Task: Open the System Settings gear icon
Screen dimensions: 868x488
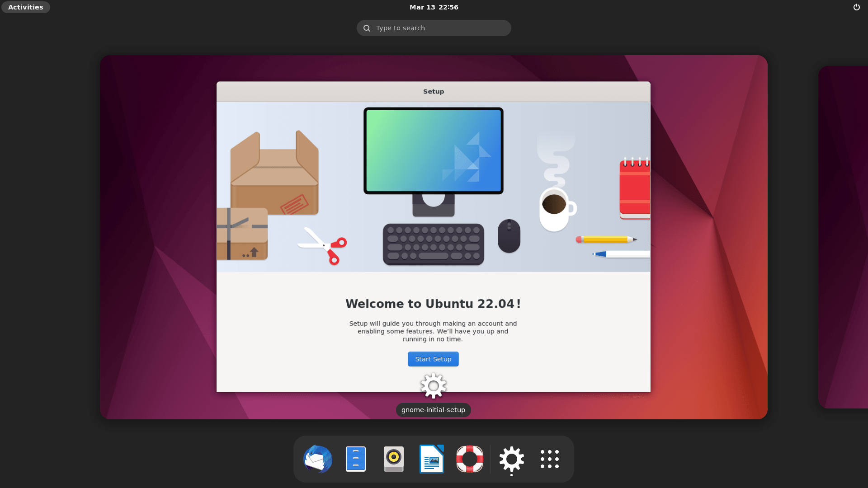Action: click(511, 459)
